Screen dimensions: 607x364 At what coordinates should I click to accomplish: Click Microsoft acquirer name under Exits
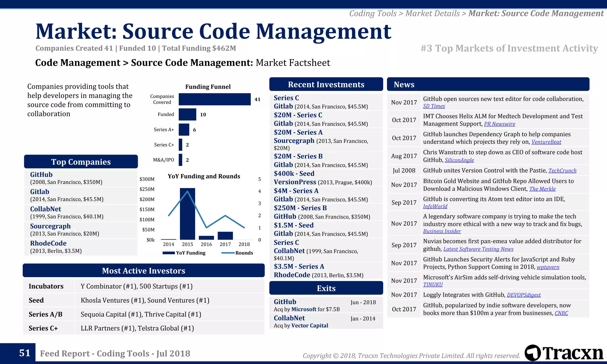pyautogui.click(x=304, y=309)
